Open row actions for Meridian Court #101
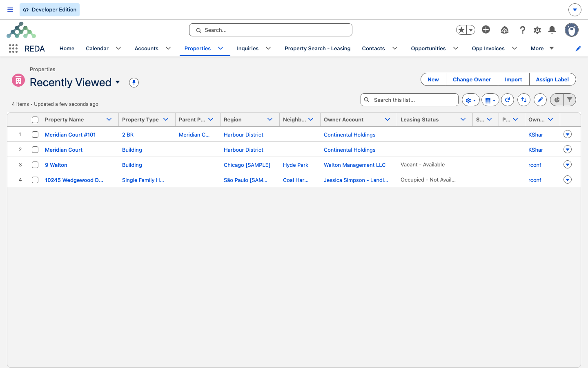 click(568, 134)
